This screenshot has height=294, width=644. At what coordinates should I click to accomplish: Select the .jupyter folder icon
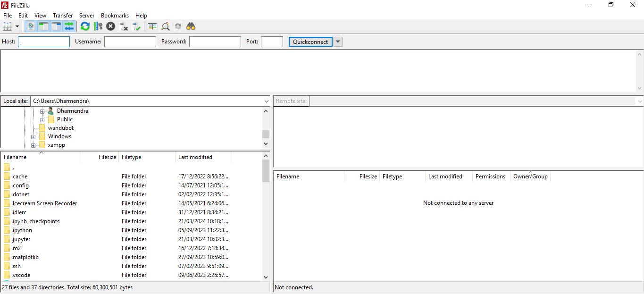click(x=7, y=239)
